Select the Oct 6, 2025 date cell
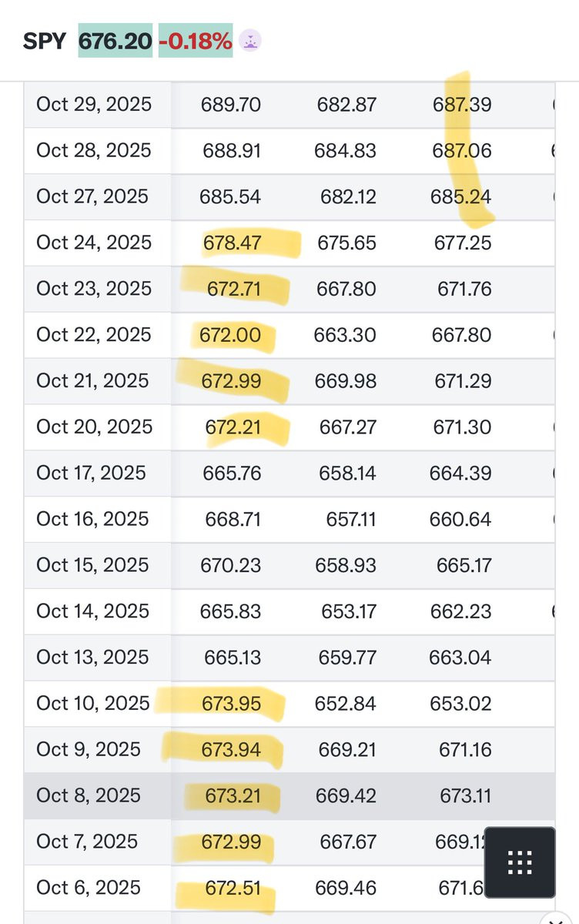Screen dimensions: 579x924 pyautogui.click(x=89, y=888)
